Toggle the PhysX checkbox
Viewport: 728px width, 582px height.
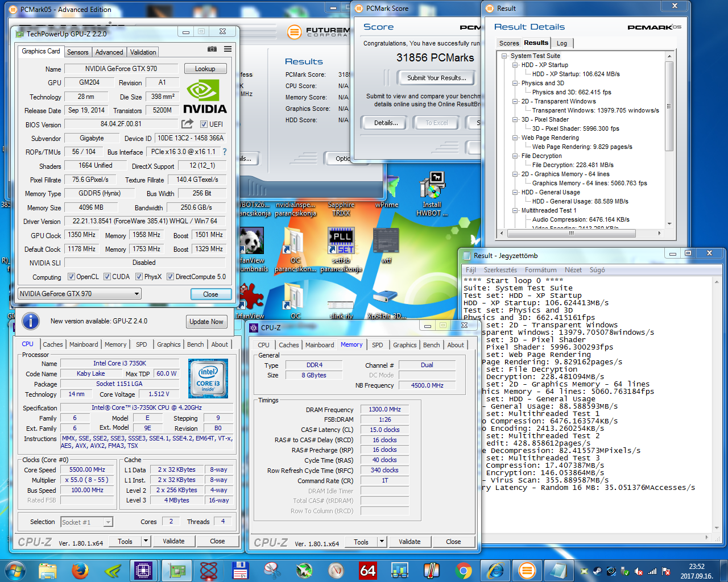139,277
